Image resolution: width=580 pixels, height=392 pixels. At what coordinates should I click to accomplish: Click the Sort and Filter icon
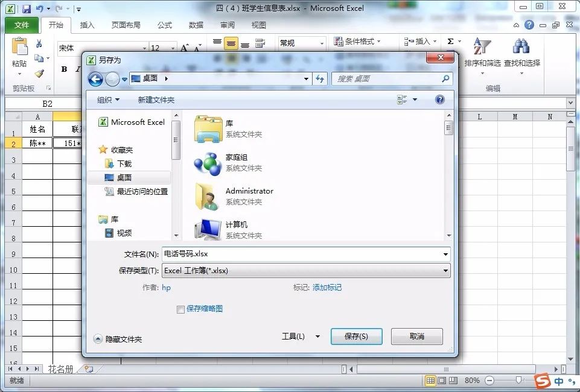point(482,47)
